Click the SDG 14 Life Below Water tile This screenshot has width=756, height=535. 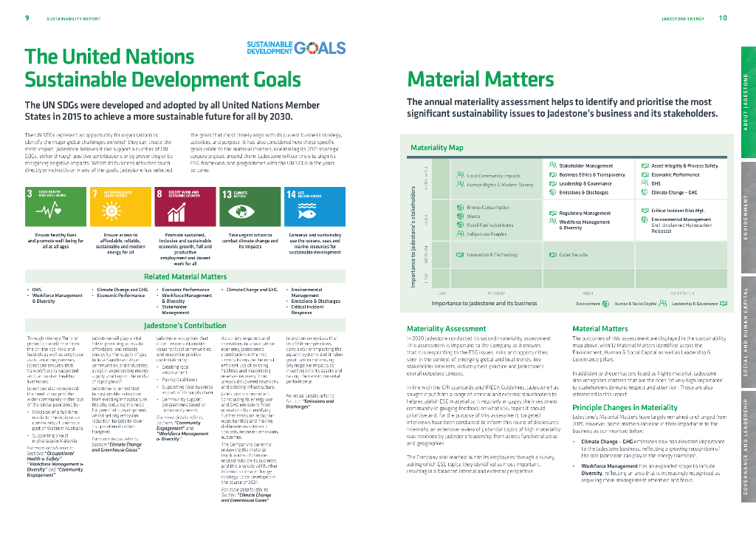pyautogui.click(x=315, y=206)
